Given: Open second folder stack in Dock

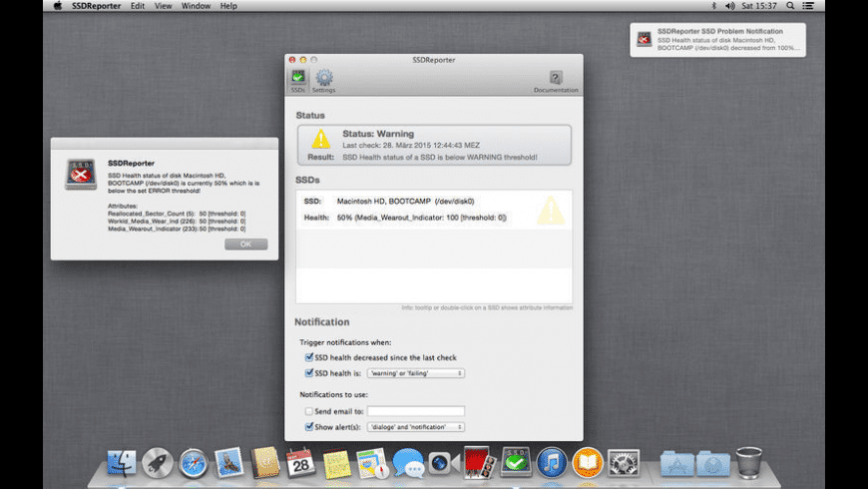Looking at the screenshot, I should (712, 464).
